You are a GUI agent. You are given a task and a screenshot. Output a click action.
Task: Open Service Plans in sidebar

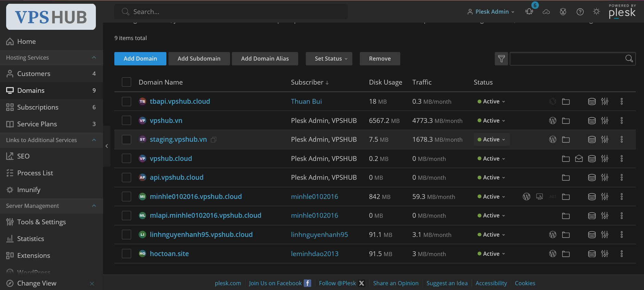click(x=51, y=124)
